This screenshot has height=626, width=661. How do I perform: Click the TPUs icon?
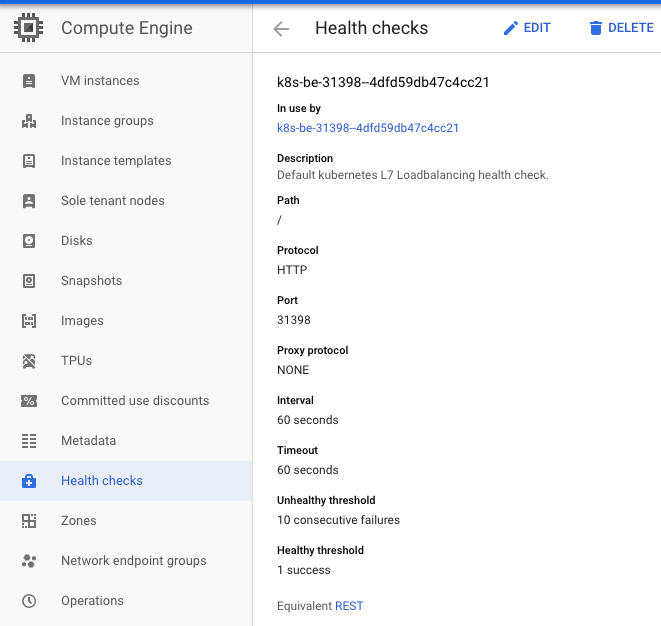pos(29,361)
